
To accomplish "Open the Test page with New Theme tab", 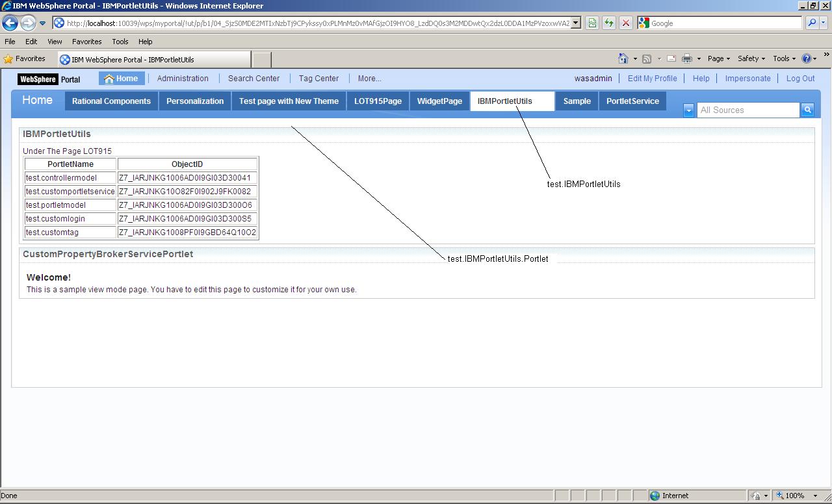I will [x=289, y=101].
